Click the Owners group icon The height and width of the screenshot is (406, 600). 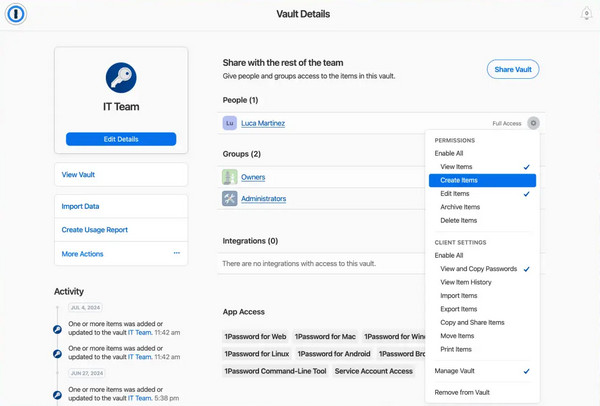[230, 176]
